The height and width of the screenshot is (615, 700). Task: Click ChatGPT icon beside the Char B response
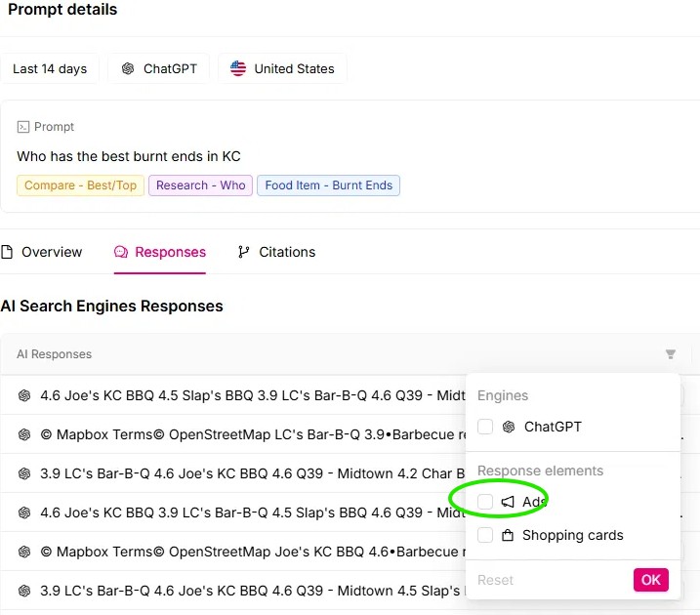(x=24, y=473)
